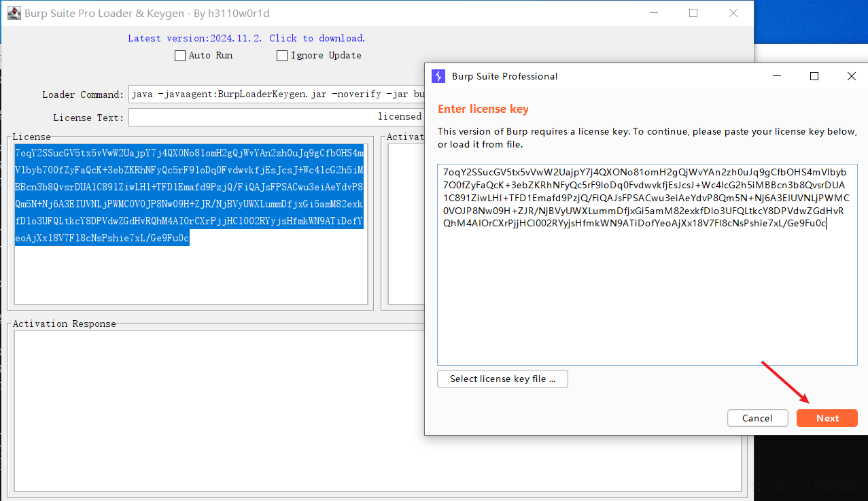
Task: Click the highlighted License text area in the Keygen window
Action: 190,224
